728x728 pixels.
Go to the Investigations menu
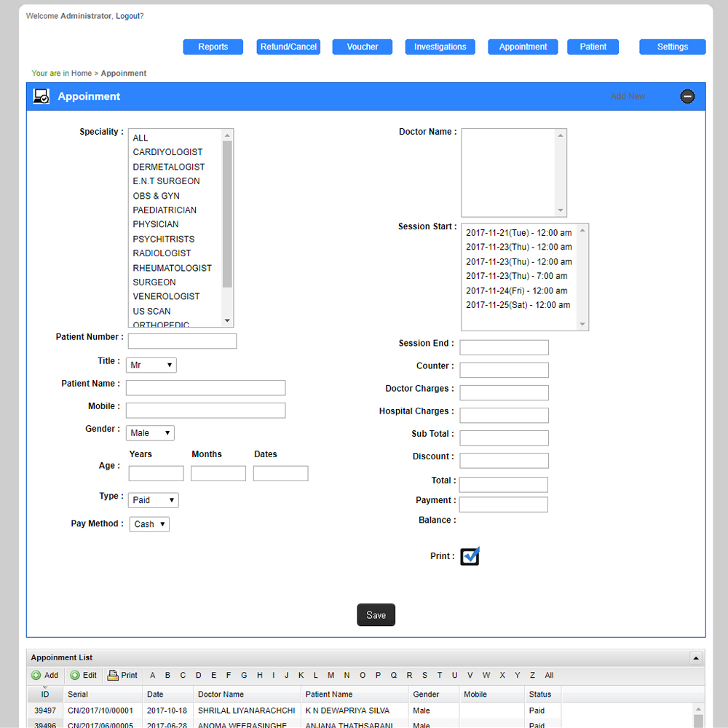tap(440, 47)
